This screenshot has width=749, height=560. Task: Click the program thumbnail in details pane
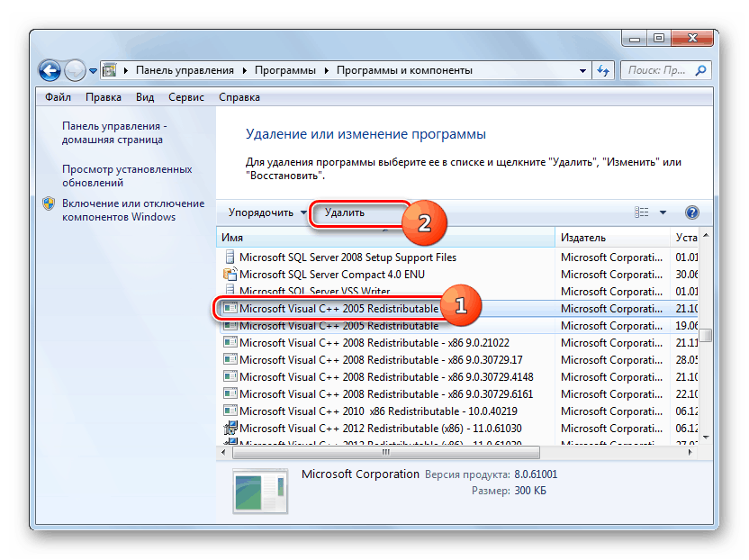click(260, 492)
